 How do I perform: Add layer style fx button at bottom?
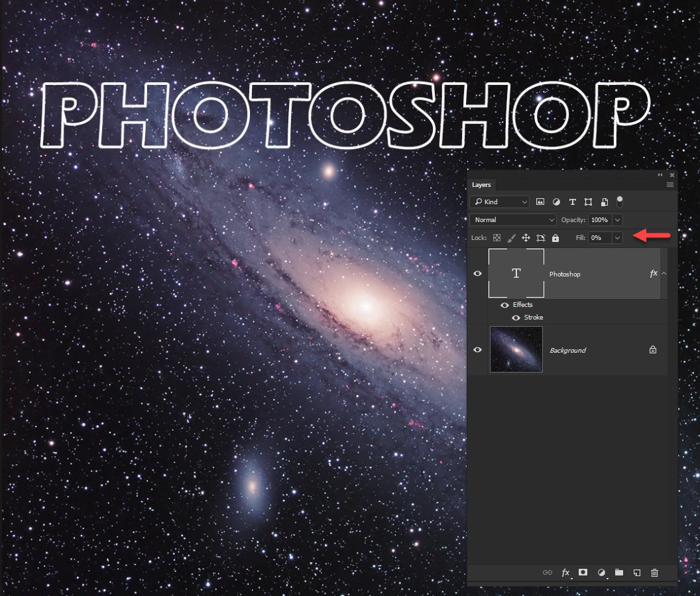565,572
